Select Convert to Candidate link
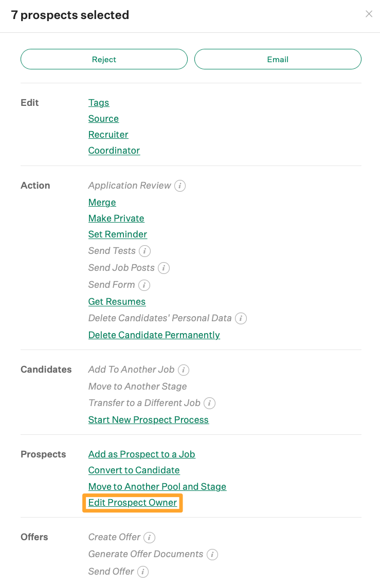This screenshot has width=380, height=588. 134,470
